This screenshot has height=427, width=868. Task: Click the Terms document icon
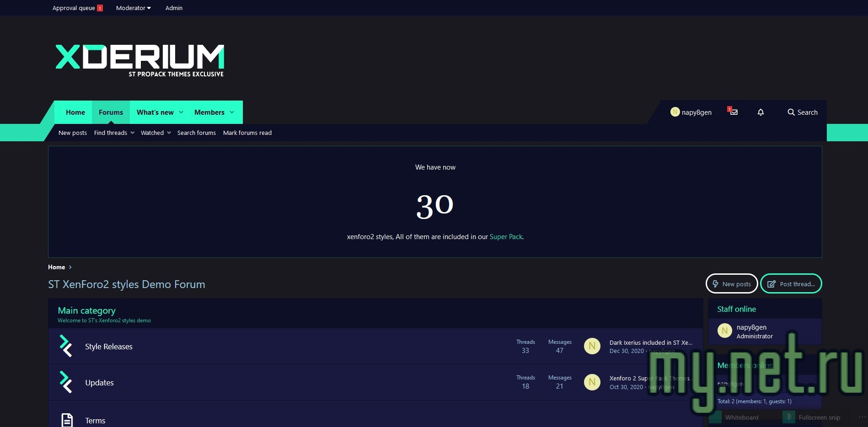pos(67,420)
